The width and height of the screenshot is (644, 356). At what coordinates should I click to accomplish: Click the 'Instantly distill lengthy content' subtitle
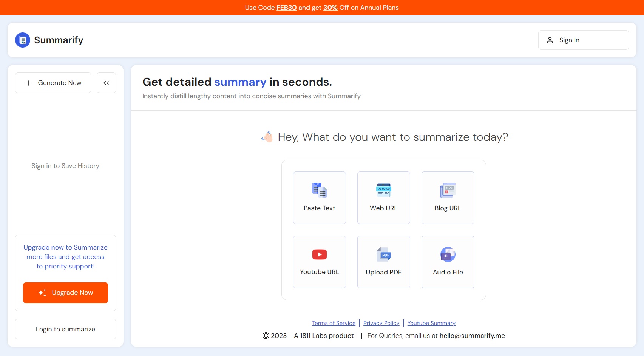pos(252,96)
